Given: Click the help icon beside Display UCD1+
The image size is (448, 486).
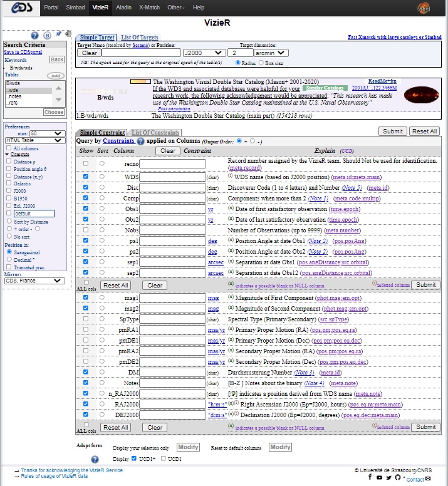Looking at the screenshot, I should click(95, 459).
